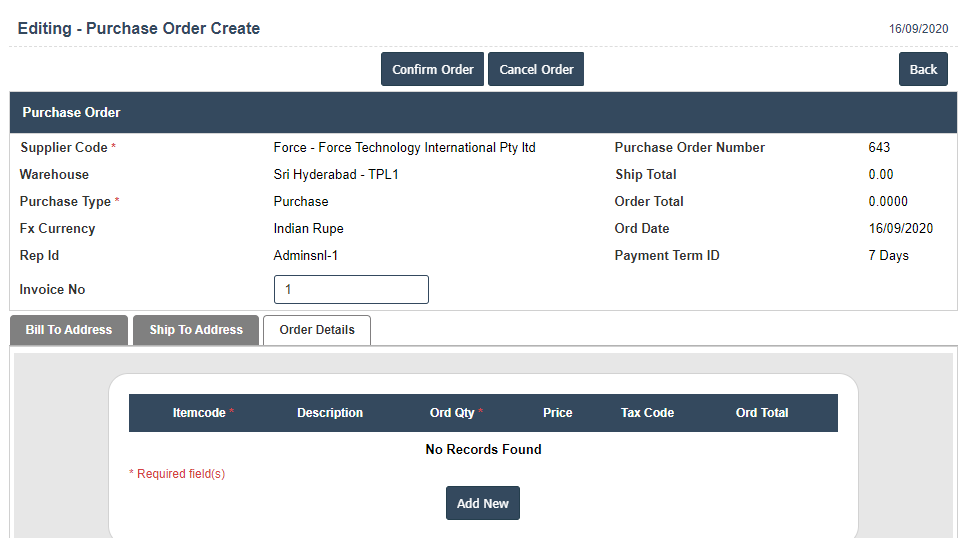Click the Payment Term value 7 Days
This screenshot has height=538, width=970.
click(888, 256)
